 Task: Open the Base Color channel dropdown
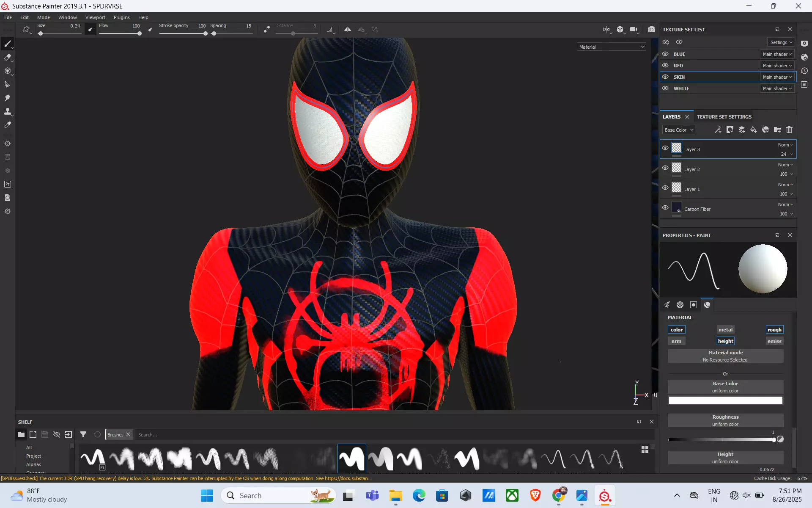tap(679, 130)
